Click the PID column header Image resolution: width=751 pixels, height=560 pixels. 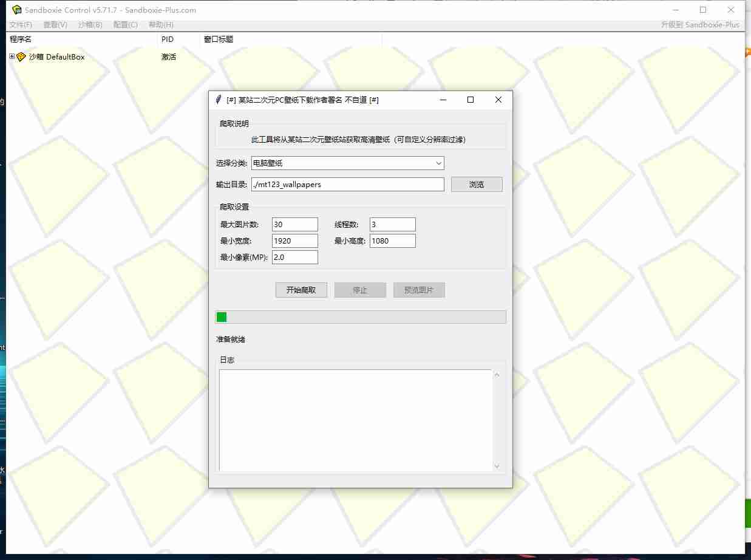[x=168, y=39]
